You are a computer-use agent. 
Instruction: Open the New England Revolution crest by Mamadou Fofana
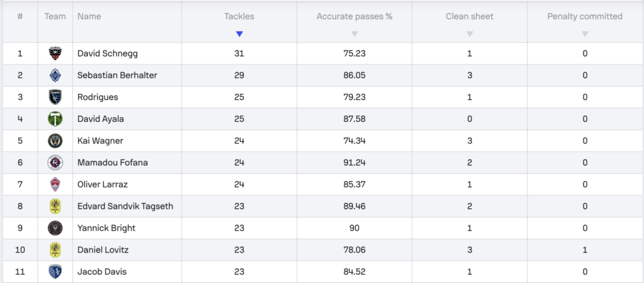tap(55, 163)
